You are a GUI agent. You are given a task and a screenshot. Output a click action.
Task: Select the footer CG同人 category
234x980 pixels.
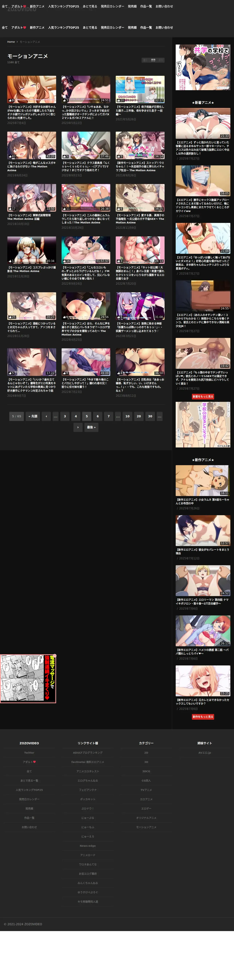[146, 781]
